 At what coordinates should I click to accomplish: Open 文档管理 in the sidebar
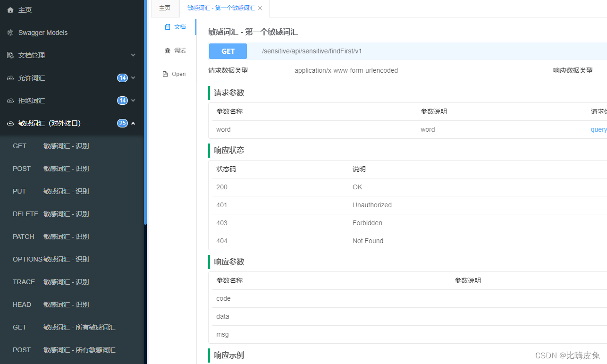click(x=72, y=55)
